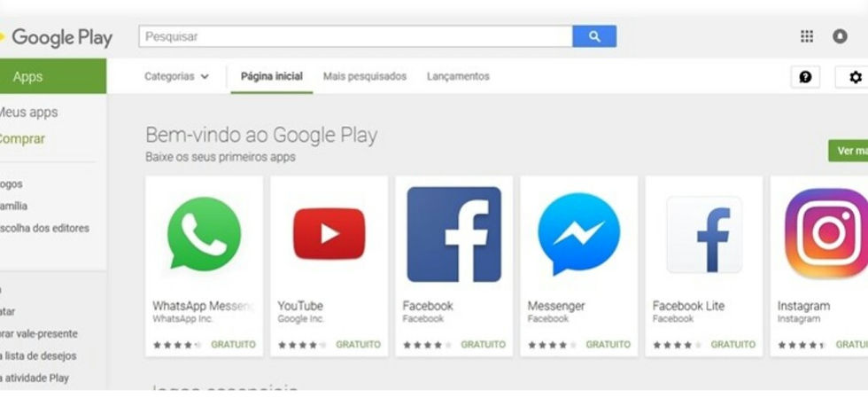
Task: Select the Página inicial tab
Action: (272, 76)
